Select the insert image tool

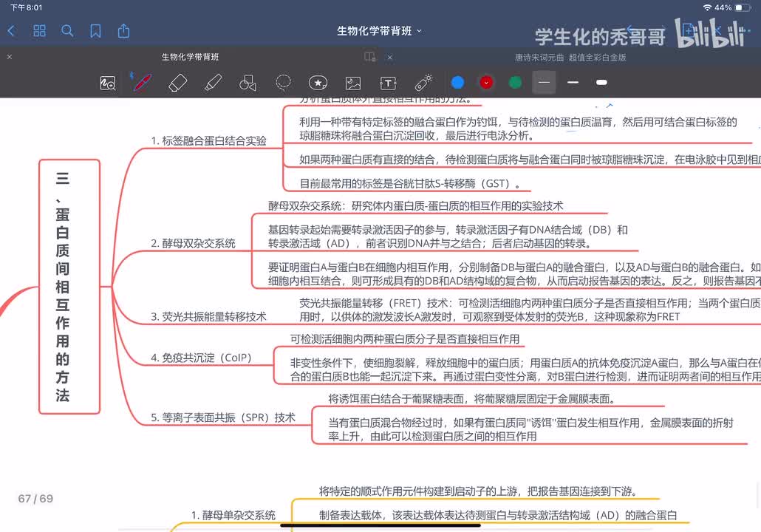[x=353, y=83]
